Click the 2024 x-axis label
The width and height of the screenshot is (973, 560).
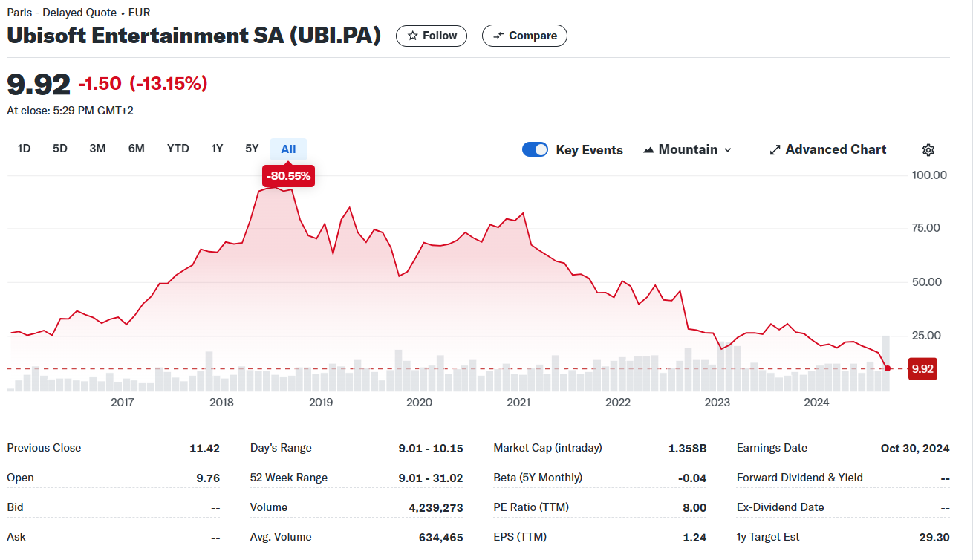pyautogui.click(x=816, y=403)
